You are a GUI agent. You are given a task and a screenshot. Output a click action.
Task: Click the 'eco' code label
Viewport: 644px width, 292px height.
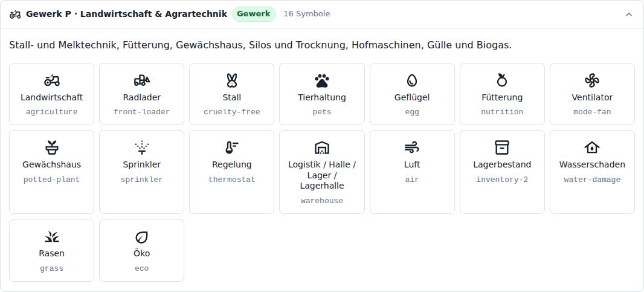[142, 268]
